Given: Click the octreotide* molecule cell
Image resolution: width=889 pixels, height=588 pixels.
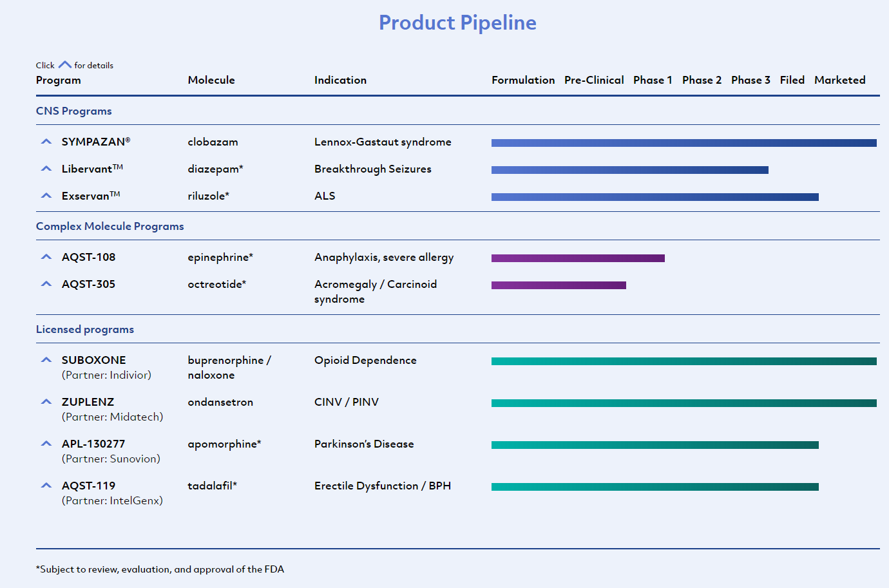Looking at the screenshot, I should pos(217,284).
